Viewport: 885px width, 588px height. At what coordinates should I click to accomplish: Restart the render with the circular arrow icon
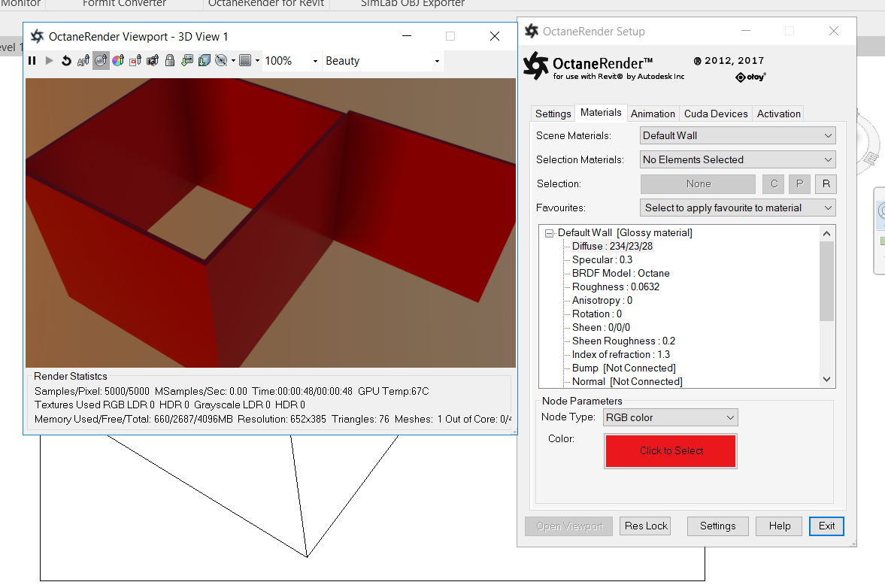(66, 60)
